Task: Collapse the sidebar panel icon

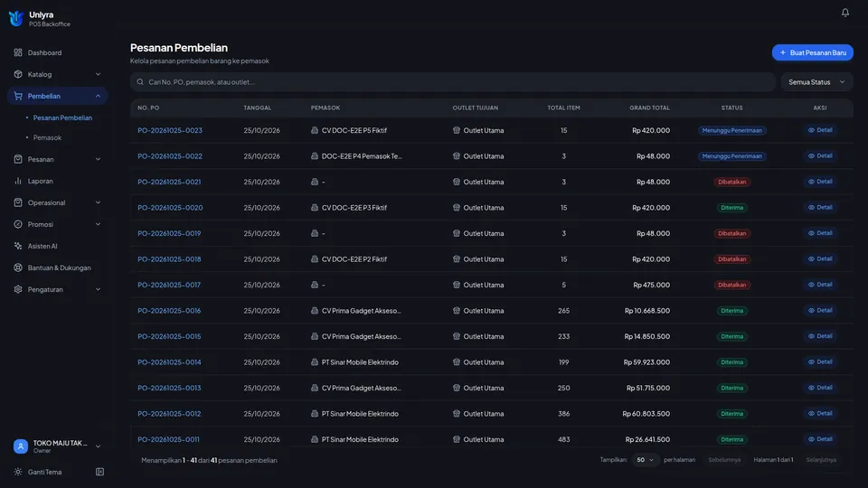Action: pos(99,472)
